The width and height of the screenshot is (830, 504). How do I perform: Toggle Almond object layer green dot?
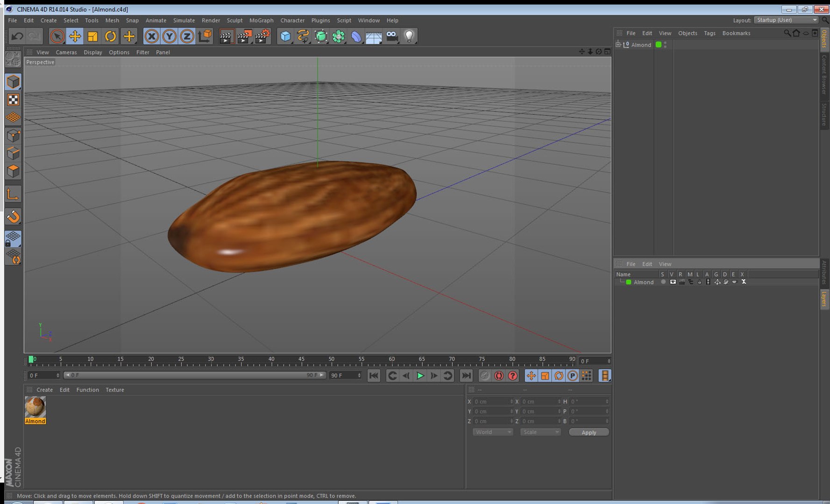(659, 45)
